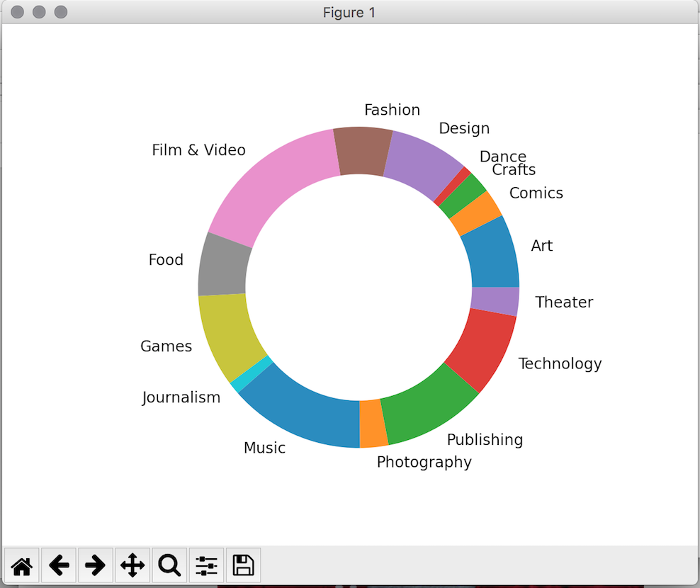The height and width of the screenshot is (588, 700).
Task: Maximize the Figure 1 window
Action: tap(61, 12)
